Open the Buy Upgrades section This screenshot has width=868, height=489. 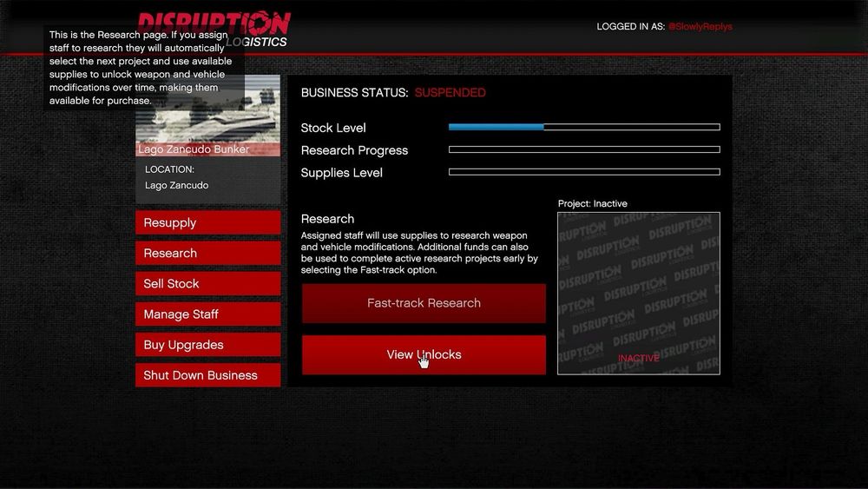point(207,345)
